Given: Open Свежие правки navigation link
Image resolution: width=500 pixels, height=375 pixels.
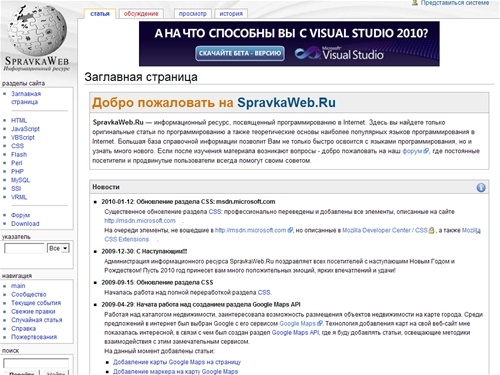Looking at the screenshot, I should point(33,311).
